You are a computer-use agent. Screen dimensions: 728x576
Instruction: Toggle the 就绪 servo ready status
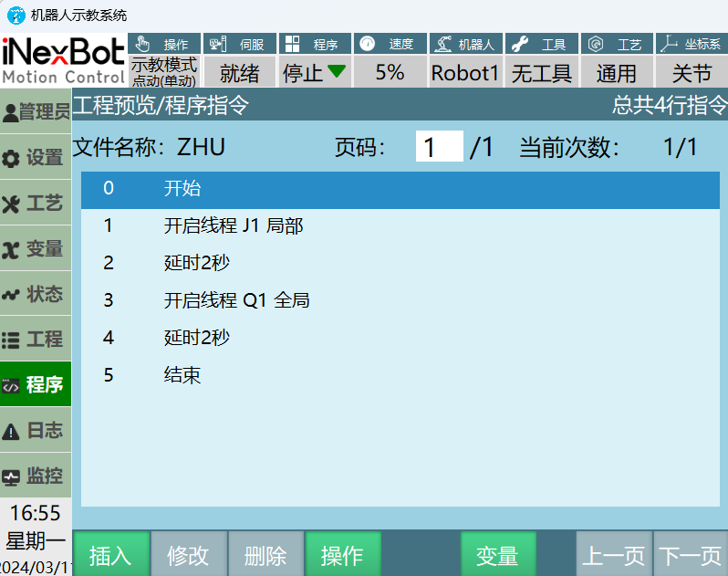click(239, 73)
